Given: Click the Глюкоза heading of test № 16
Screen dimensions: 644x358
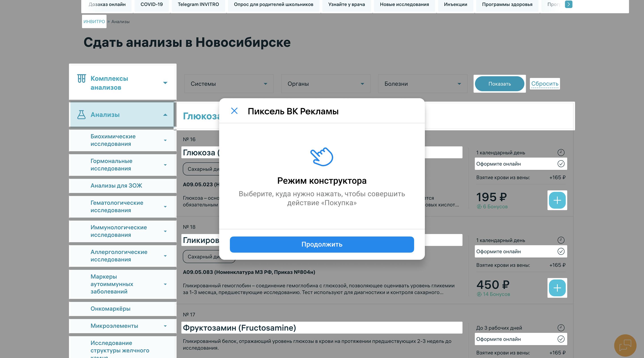Looking at the screenshot, I should tap(201, 153).
